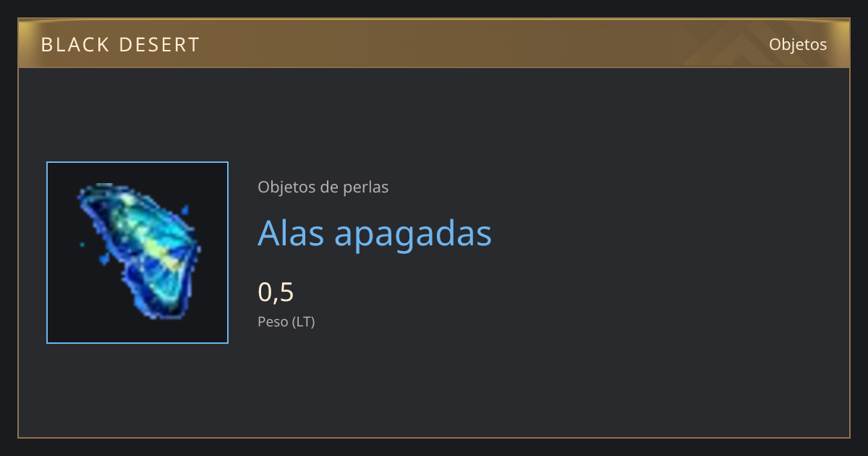Click the word apagadas in the title
868x456 pixels.
pyautogui.click(x=413, y=235)
